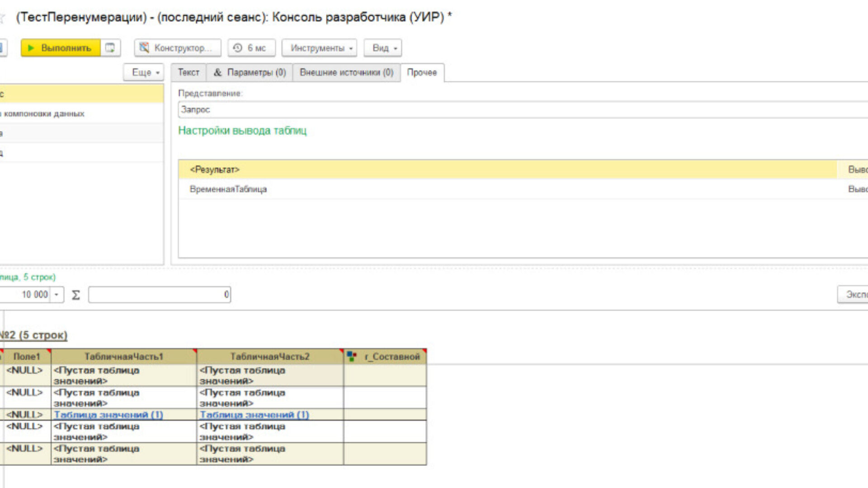This screenshot has height=488, width=868.
Task: Open the Параметры (0) tab
Action: pyautogui.click(x=250, y=72)
